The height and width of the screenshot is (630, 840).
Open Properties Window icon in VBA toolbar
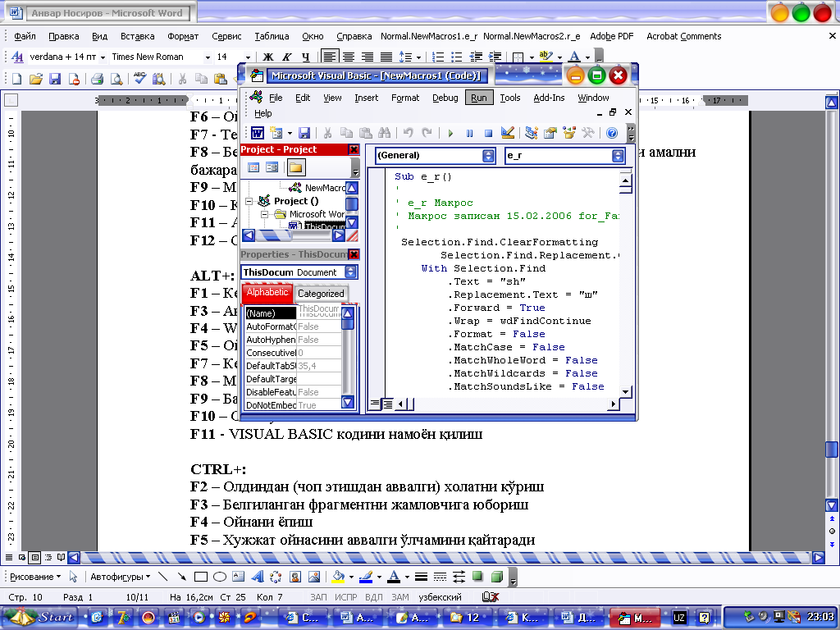[550, 133]
